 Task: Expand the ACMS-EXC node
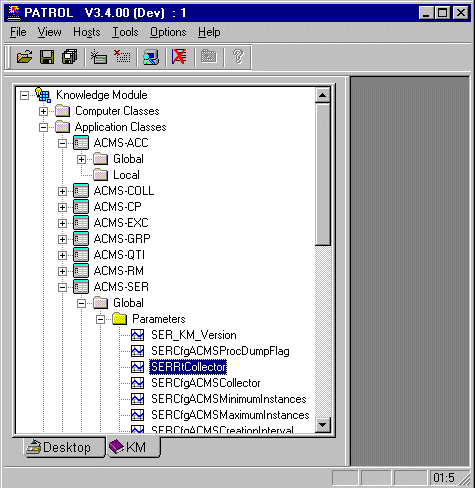click(x=62, y=223)
